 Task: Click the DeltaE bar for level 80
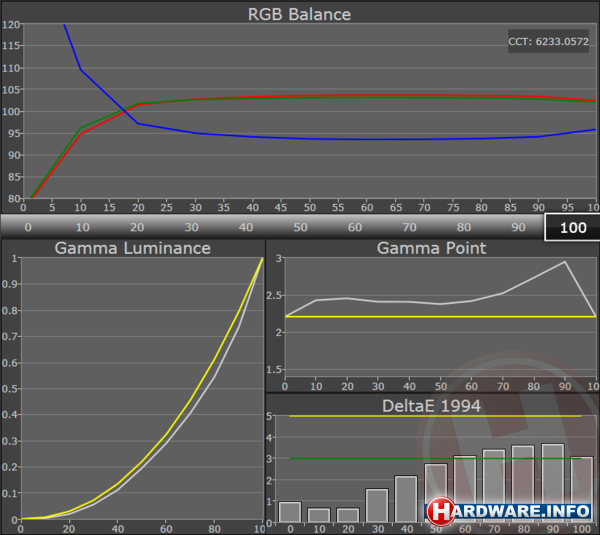coord(523,484)
